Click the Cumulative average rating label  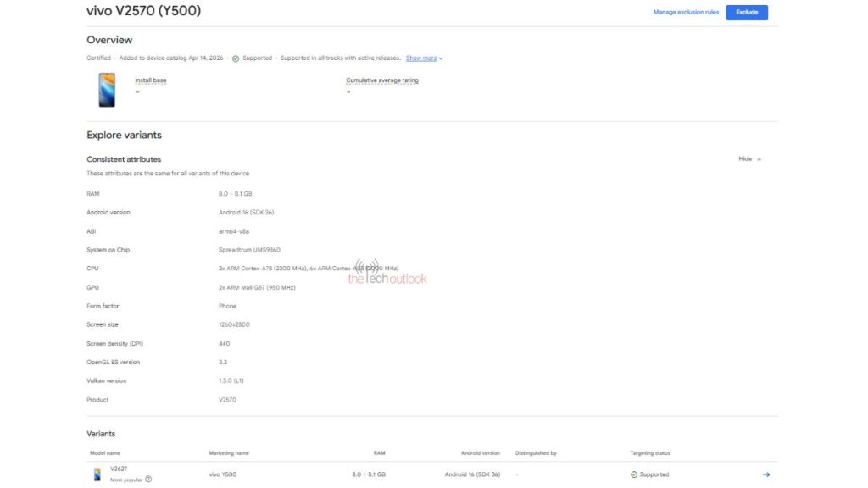pyautogui.click(x=382, y=80)
